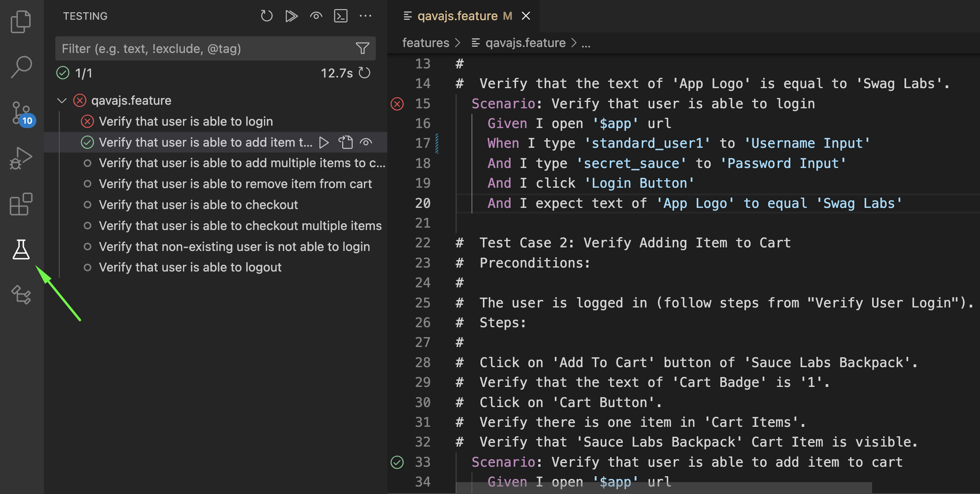Open the Search view in activity bar
Screen dimensions: 980x494
(21, 67)
